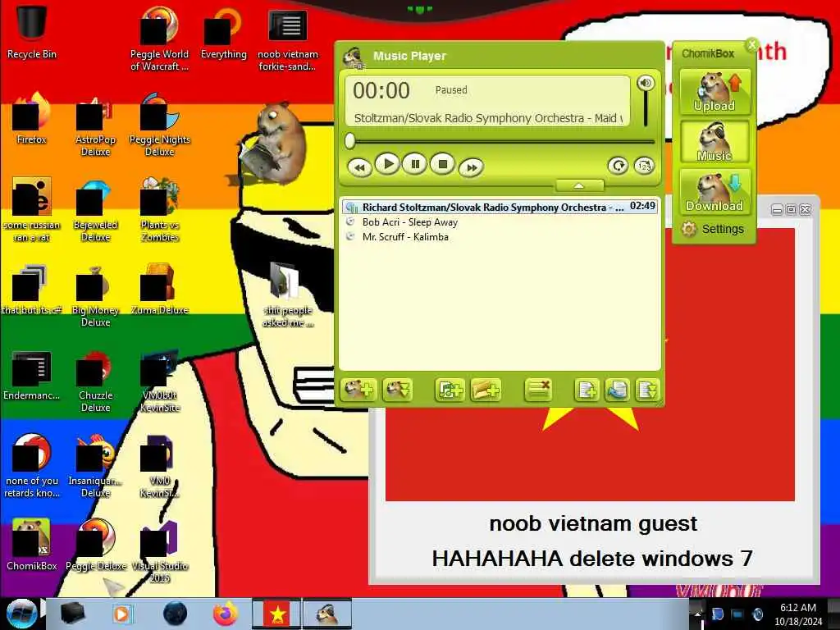
Task: Minimize the noob vietnam guest window
Action: click(x=778, y=209)
